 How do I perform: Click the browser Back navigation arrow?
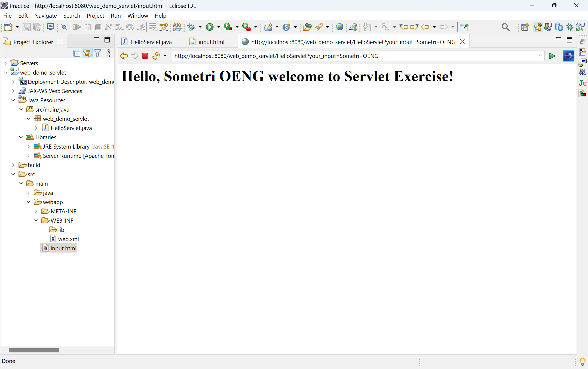pyautogui.click(x=124, y=56)
